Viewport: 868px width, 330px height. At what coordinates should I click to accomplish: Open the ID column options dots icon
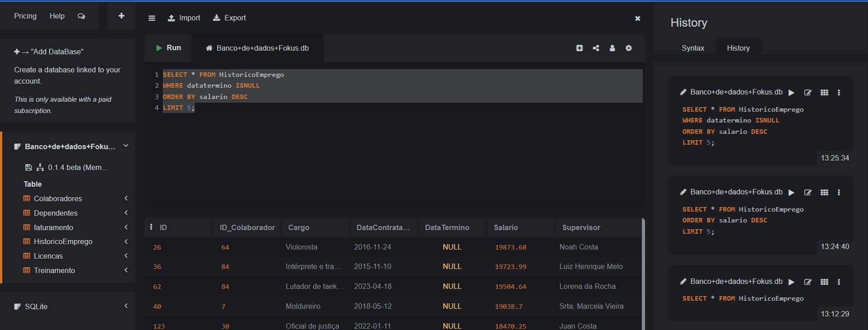(x=151, y=227)
